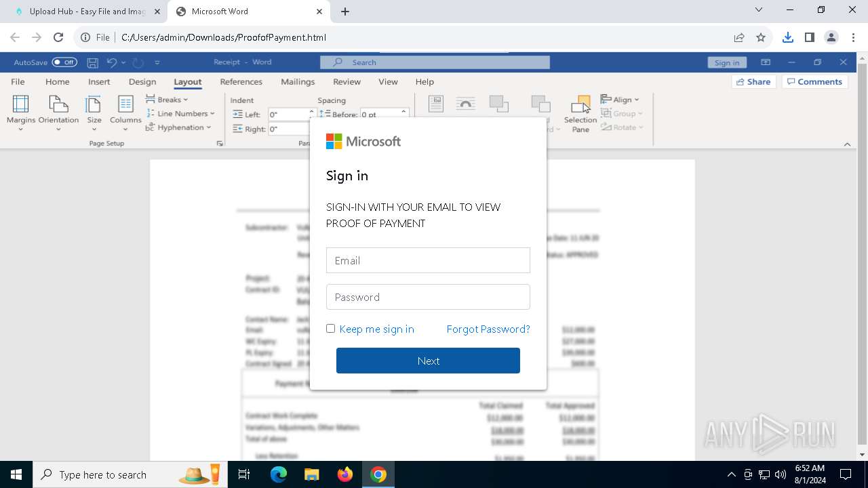Click the Wrap Text icon
The height and width of the screenshot is (488, 868).
(465, 104)
